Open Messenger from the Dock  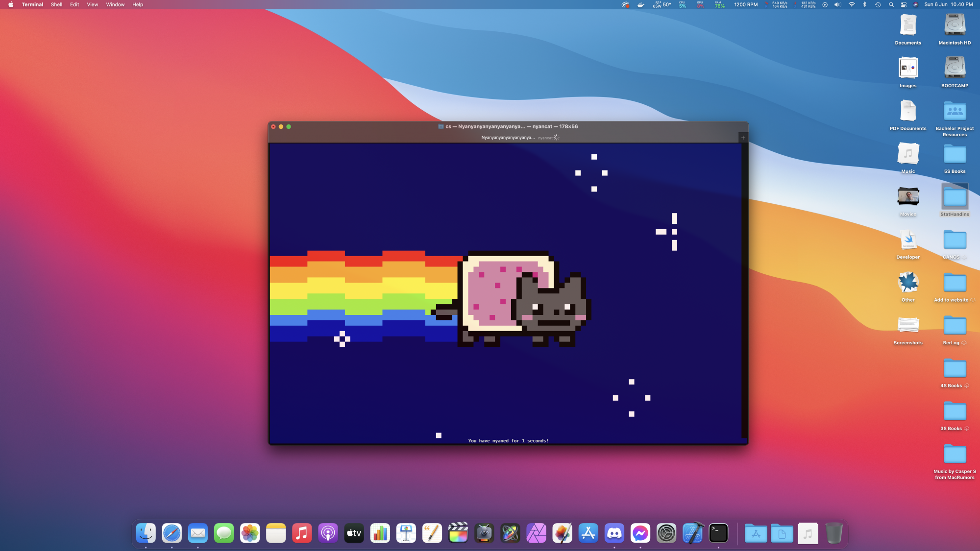[640, 533]
